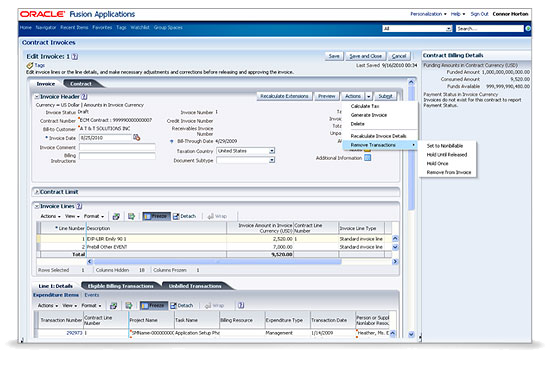Toggle Freeze in Expenditure Items toolbar

coord(154,306)
